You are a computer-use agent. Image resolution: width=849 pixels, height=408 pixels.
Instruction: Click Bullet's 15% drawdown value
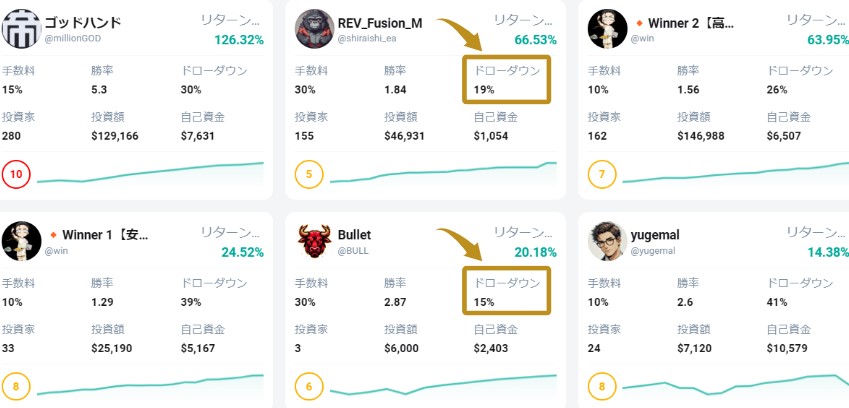point(484,301)
